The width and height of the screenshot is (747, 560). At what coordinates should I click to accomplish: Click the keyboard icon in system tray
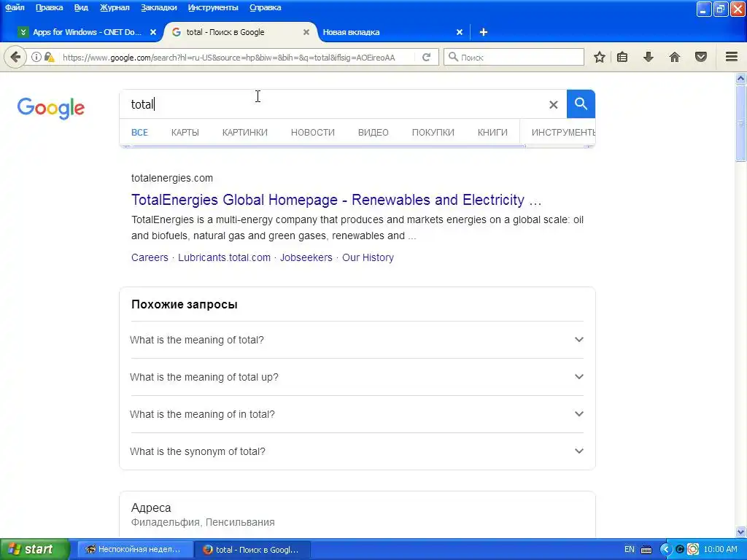pos(646,550)
